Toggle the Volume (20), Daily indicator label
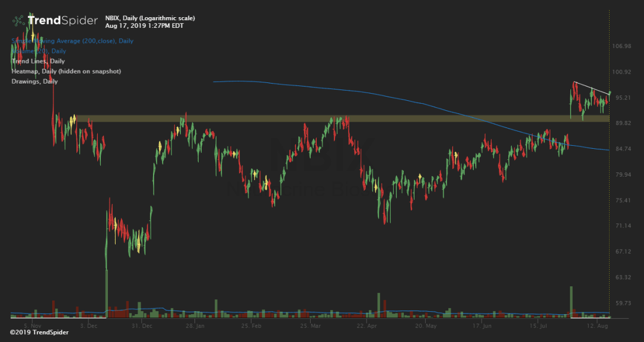The width and height of the screenshot is (644, 342). (39, 51)
